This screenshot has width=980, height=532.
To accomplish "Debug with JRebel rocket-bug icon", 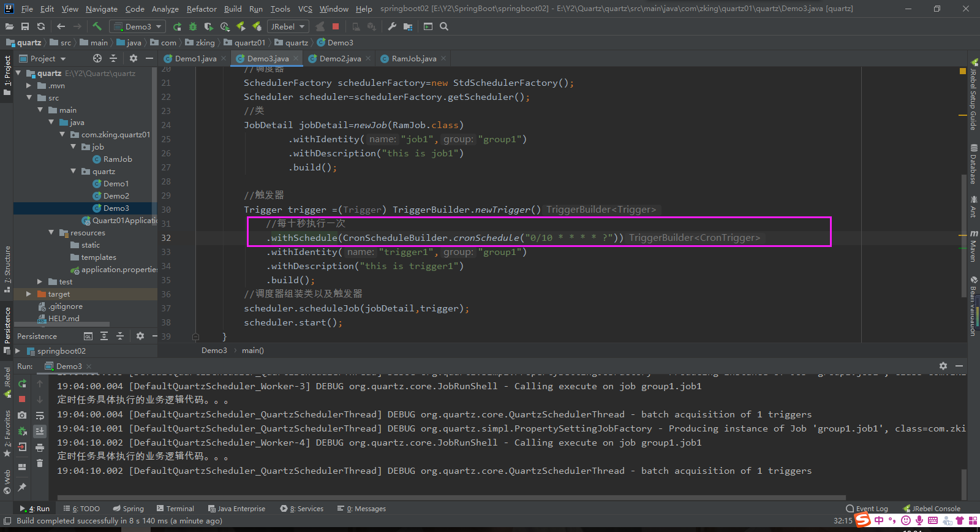I will (x=257, y=26).
